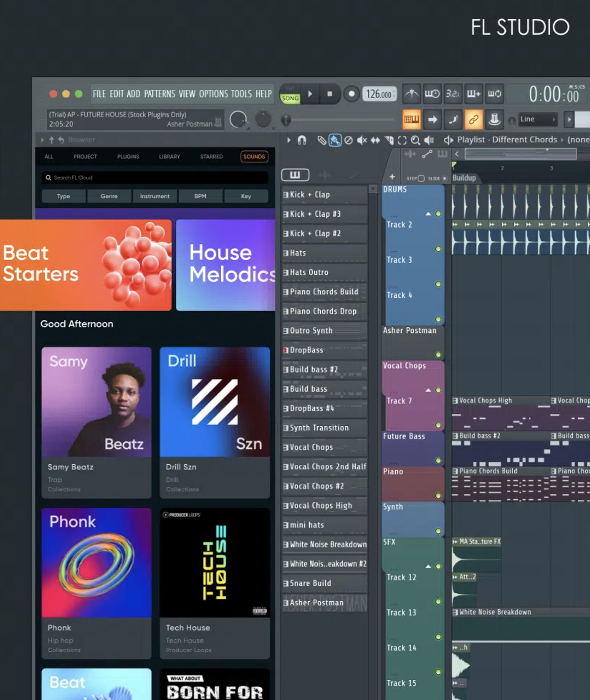Go up a level in Browser
Viewport: 590px width, 700px height.
coord(51,140)
